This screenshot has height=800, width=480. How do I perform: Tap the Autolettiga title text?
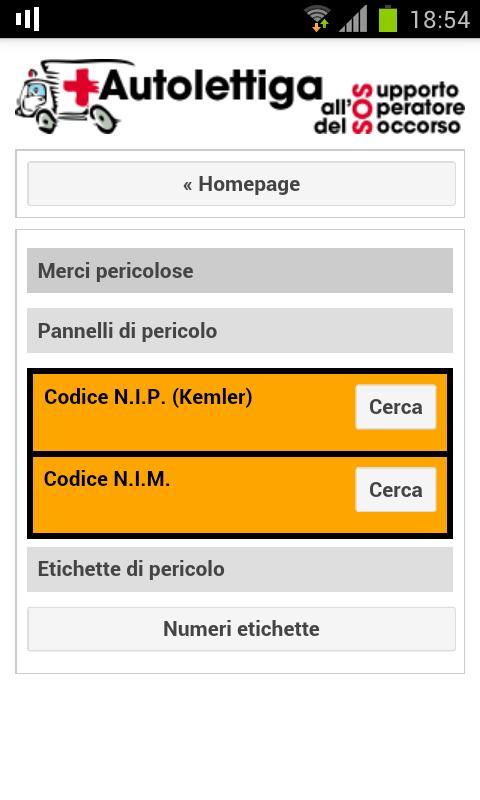pos(210,88)
